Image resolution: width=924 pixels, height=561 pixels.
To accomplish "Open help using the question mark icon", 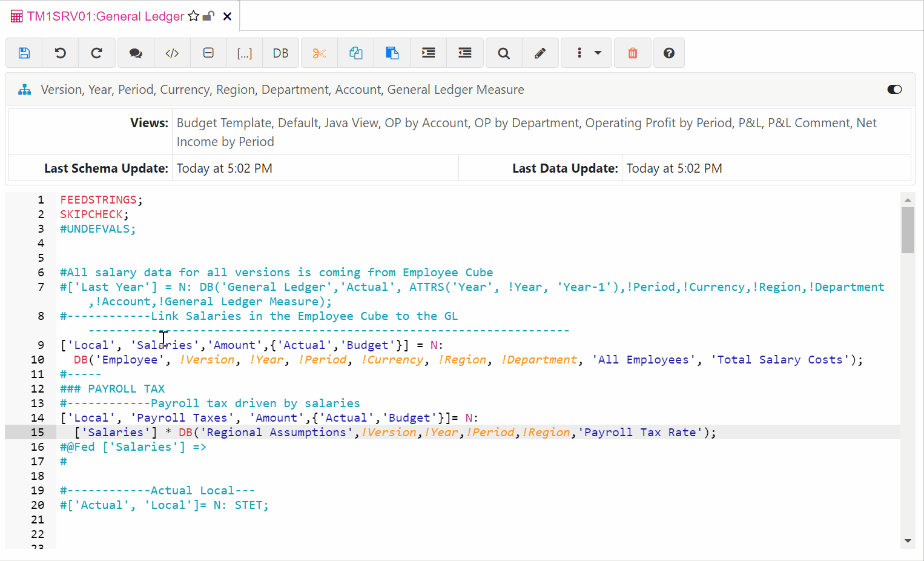I will coord(668,53).
